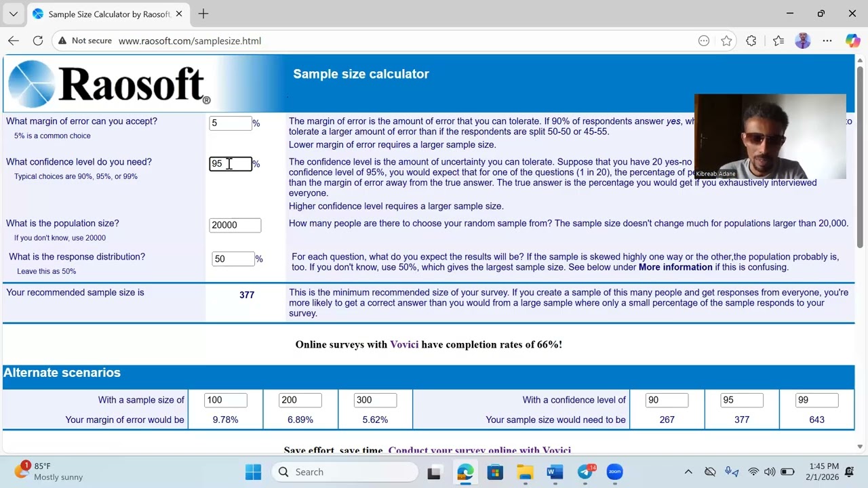The image size is (868, 488).
Task: Open Task View from the taskbar
Action: coord(434,472)
